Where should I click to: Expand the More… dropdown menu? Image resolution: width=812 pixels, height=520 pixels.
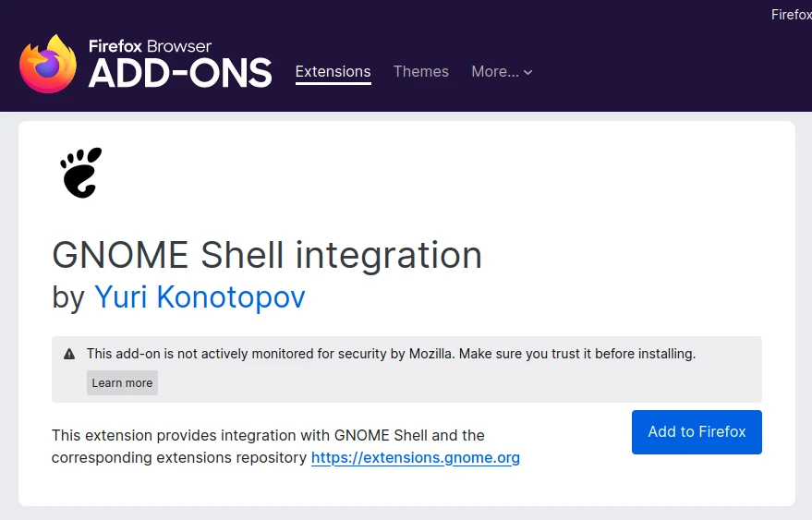point(495,72)
